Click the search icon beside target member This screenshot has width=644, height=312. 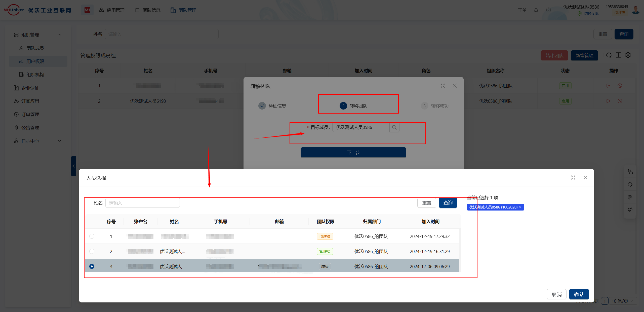pos(394,127)
